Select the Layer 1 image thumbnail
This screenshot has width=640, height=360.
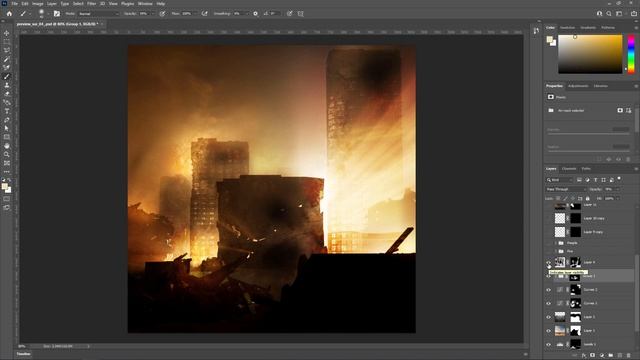pos(560,331)
